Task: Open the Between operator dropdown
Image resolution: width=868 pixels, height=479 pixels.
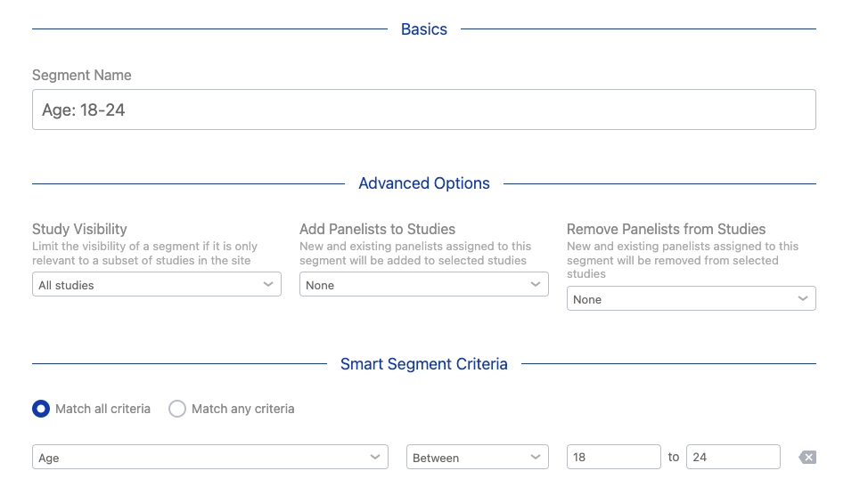Action: (478, 457)
